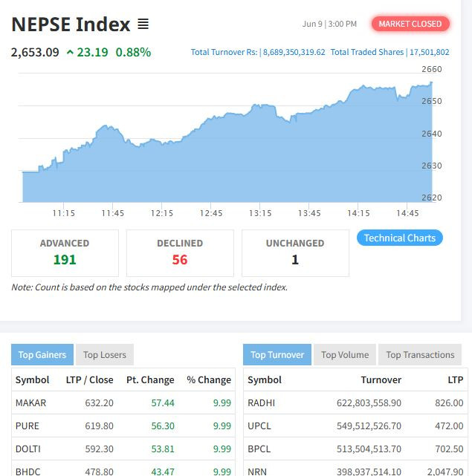Select the Top Gainers tab
This screenshot has height=476, width=472.
pyautogui.click(x=42, y=355)
